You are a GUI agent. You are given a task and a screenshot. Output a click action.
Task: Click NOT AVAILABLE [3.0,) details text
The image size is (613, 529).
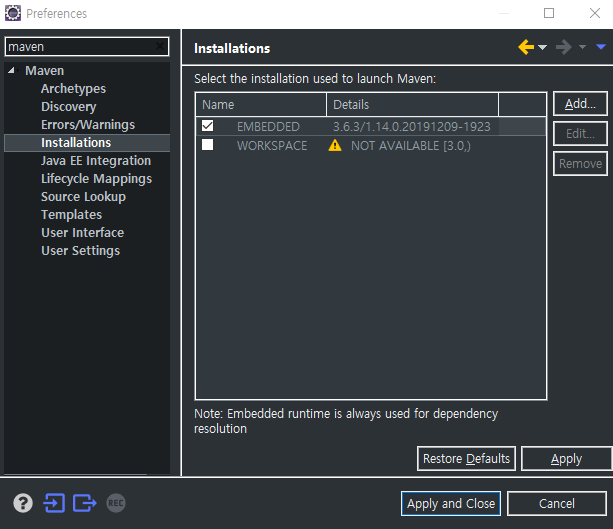click(410, 145)
